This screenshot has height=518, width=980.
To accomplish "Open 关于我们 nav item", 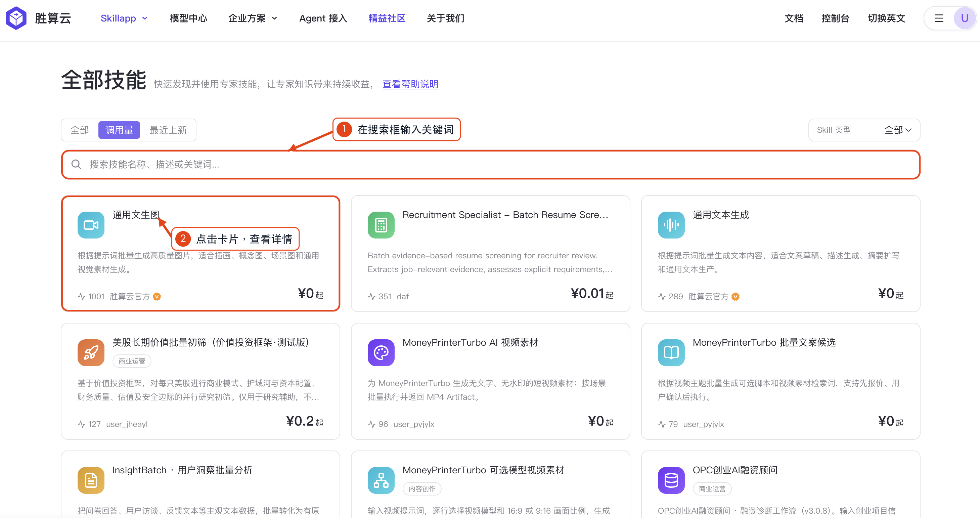I will pyautogui.click(x=445, y=18).
